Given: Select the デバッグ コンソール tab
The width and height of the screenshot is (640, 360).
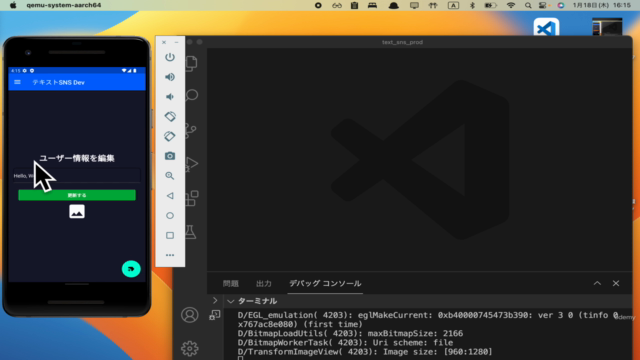Looking at the screenshot, I should click(325, 283).
